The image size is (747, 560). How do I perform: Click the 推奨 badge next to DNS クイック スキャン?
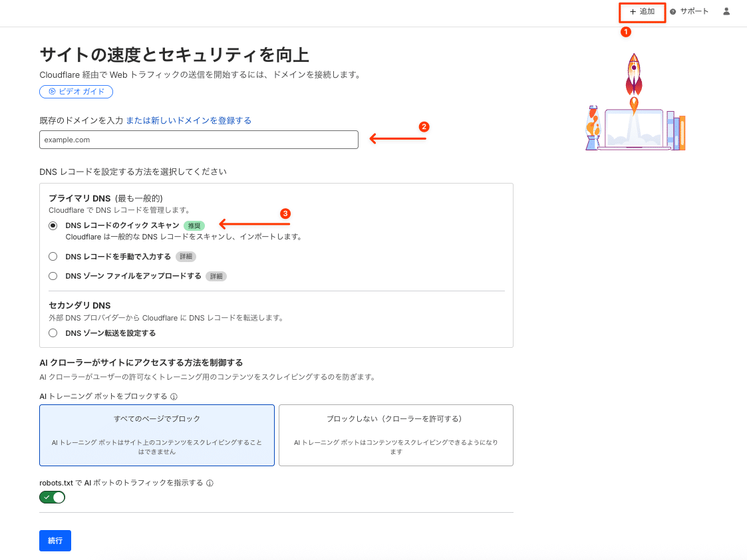coord(195,225)
